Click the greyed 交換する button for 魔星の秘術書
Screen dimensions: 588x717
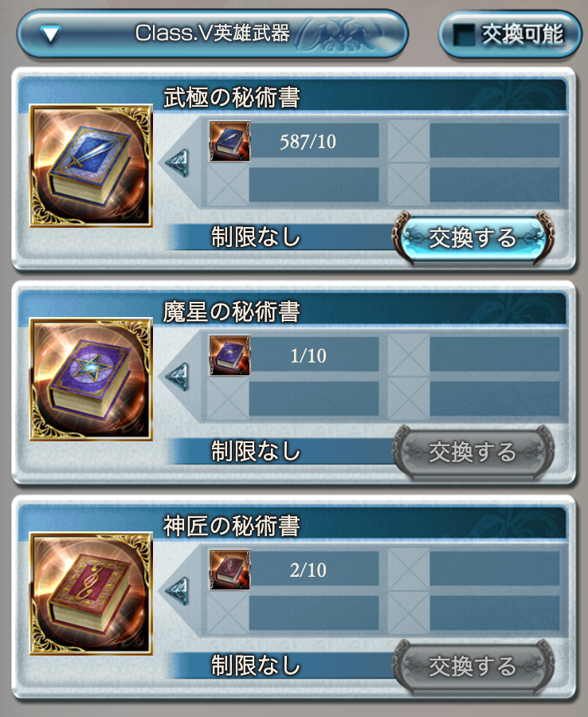472,452
